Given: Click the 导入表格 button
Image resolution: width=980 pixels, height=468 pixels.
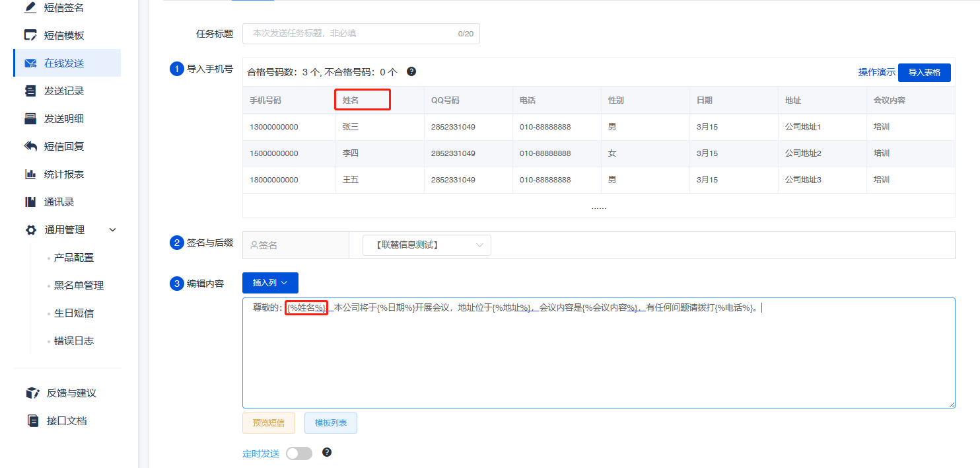Looking at the screenshot, I should (924, 73).
